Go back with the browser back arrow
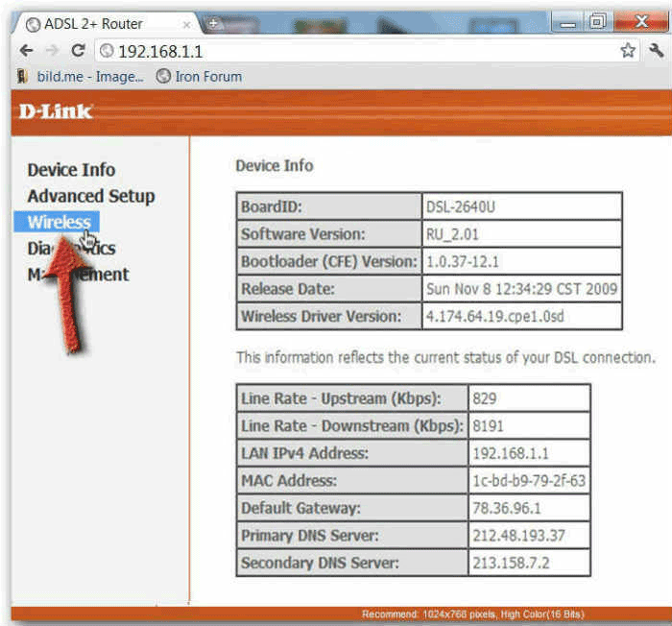Screen dimensions: 672x626 point(26,51)
